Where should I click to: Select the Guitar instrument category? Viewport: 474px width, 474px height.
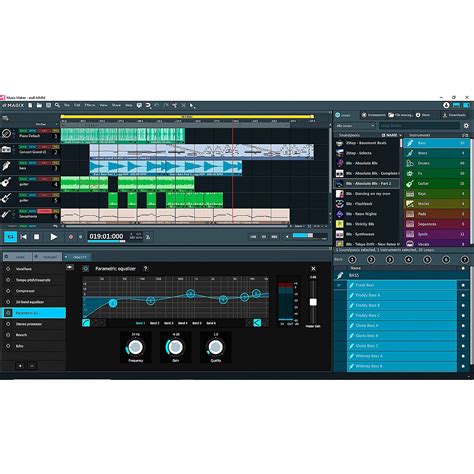pyautogui.click(x=437, y=184)
